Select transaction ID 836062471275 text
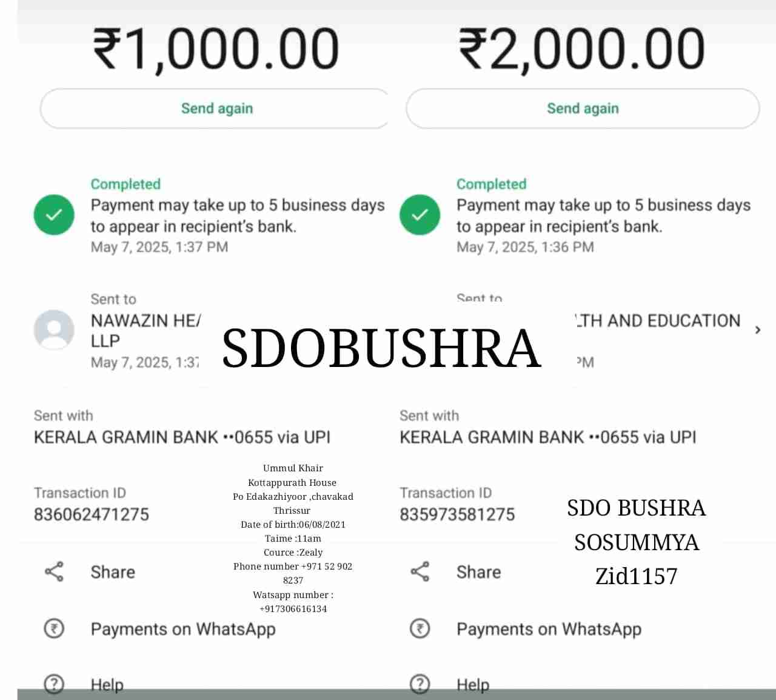Screen dimensions: 776x700 92,514
